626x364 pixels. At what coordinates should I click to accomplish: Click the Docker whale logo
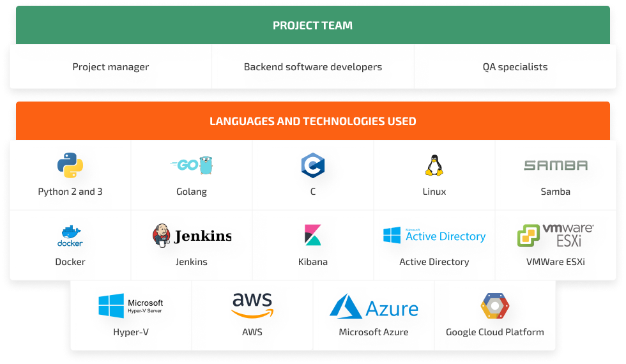click(70, 236)
